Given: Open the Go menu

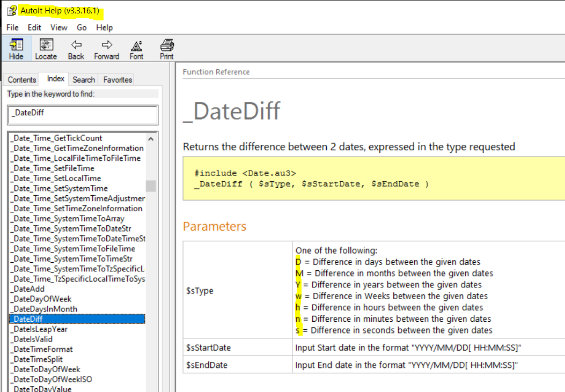Looking at the screenshot, I should point(82,27).
